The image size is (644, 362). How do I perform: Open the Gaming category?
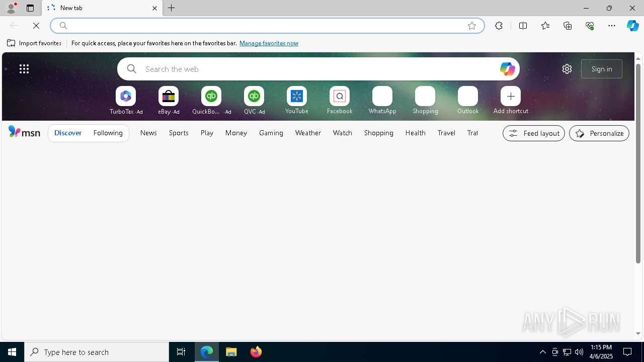(x=271, y=133)
